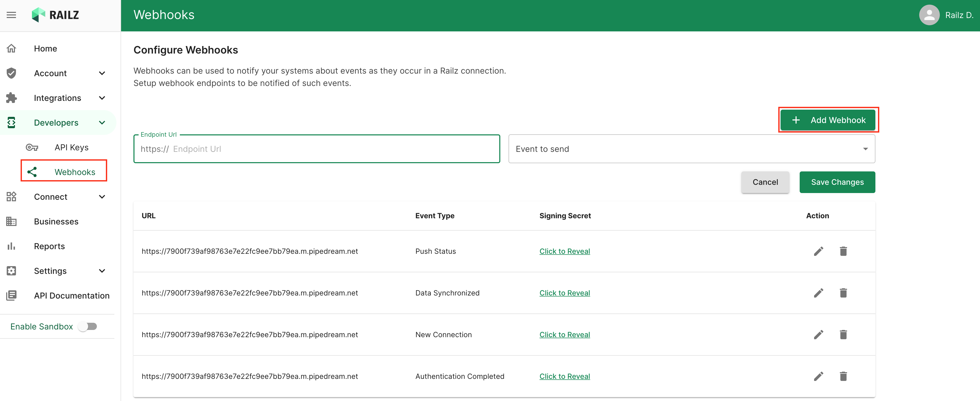Reveal signing secret for Push Status

pyautogui.click(x=564, y=251)
